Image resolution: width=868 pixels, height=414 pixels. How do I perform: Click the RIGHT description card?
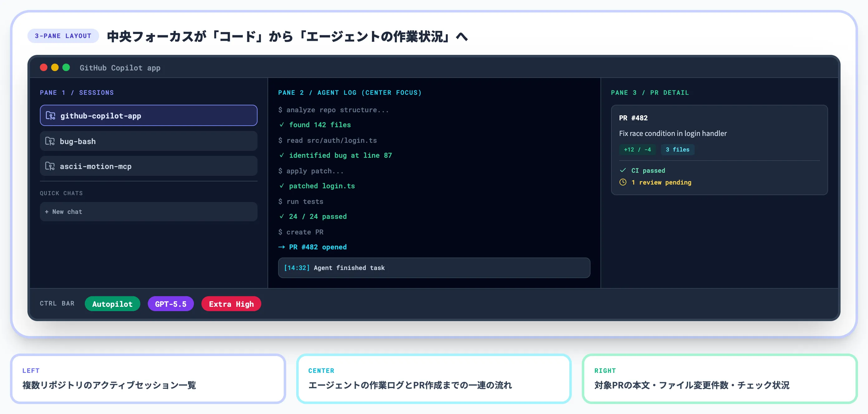coord(720,379)
